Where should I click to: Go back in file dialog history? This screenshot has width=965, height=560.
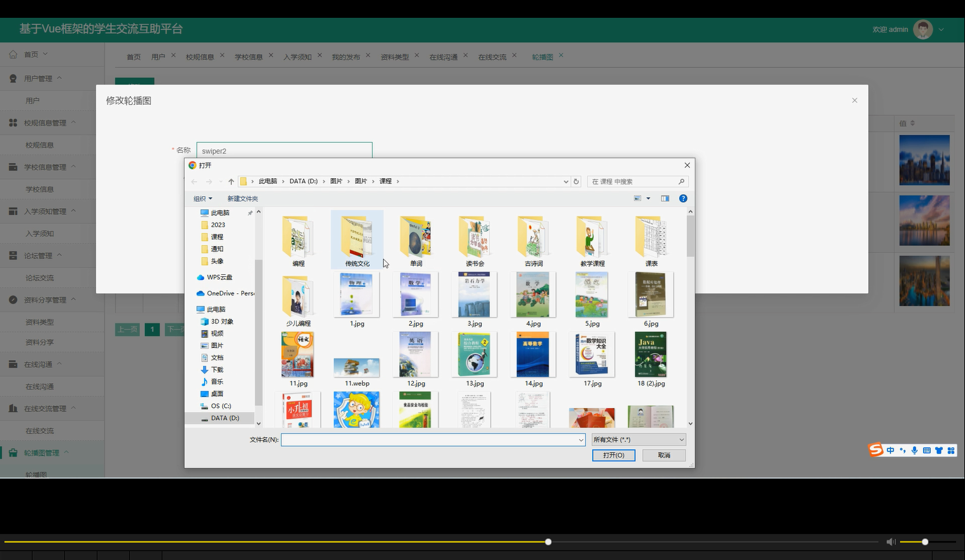tap(194, 181)
